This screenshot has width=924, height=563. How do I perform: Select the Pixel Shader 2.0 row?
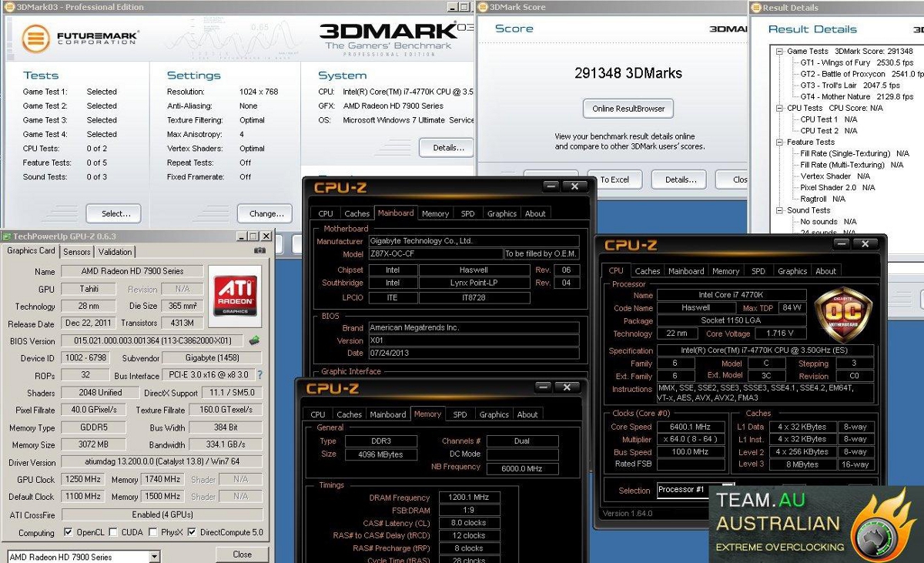(x=838, y=187)
